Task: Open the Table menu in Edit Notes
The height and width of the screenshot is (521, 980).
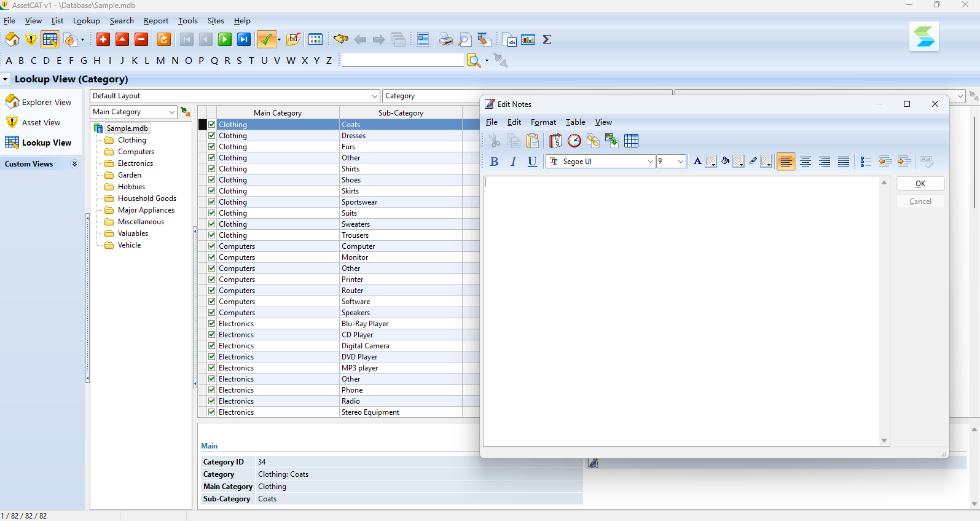Action: 575,122
